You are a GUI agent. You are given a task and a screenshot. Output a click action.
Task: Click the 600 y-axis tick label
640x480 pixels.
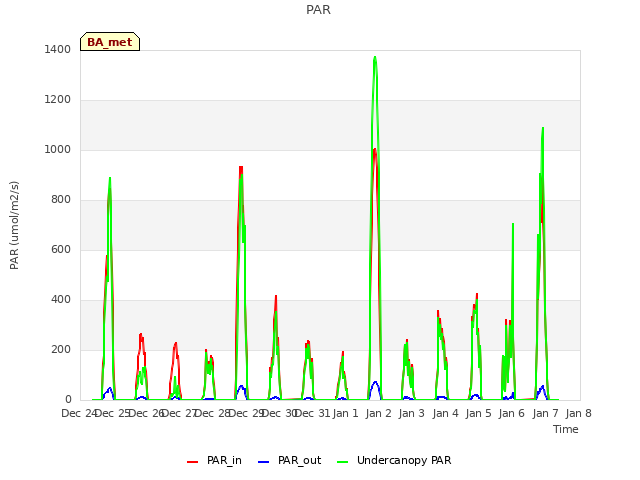(61, 249)
